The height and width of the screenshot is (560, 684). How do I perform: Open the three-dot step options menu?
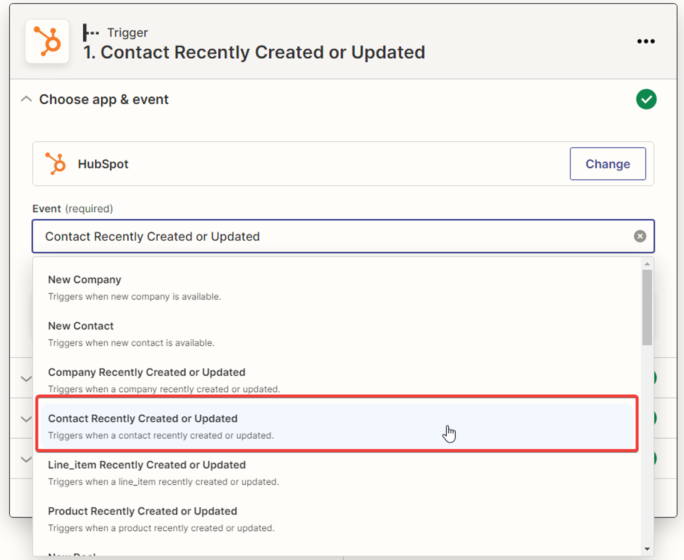coord(646,42)
